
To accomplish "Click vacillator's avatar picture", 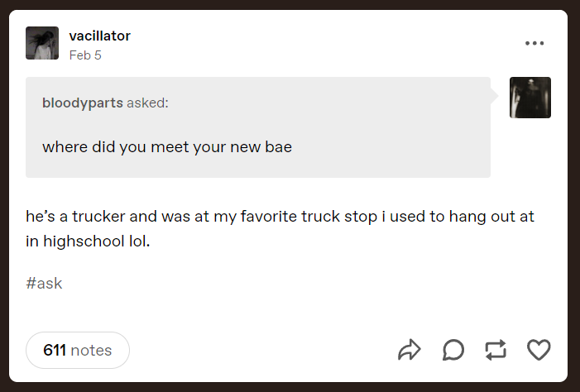I will point(42,43).
